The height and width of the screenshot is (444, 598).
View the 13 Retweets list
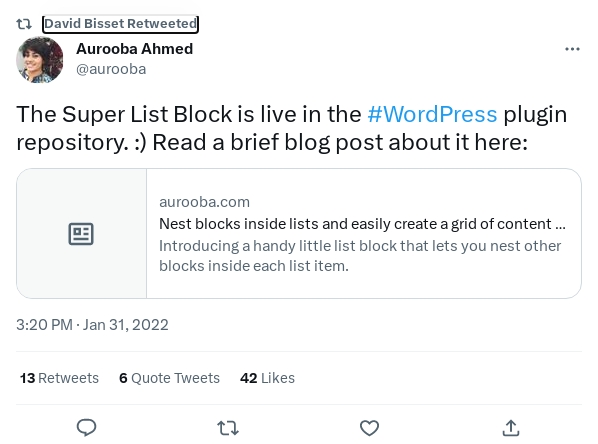click(x=59, y=378)
